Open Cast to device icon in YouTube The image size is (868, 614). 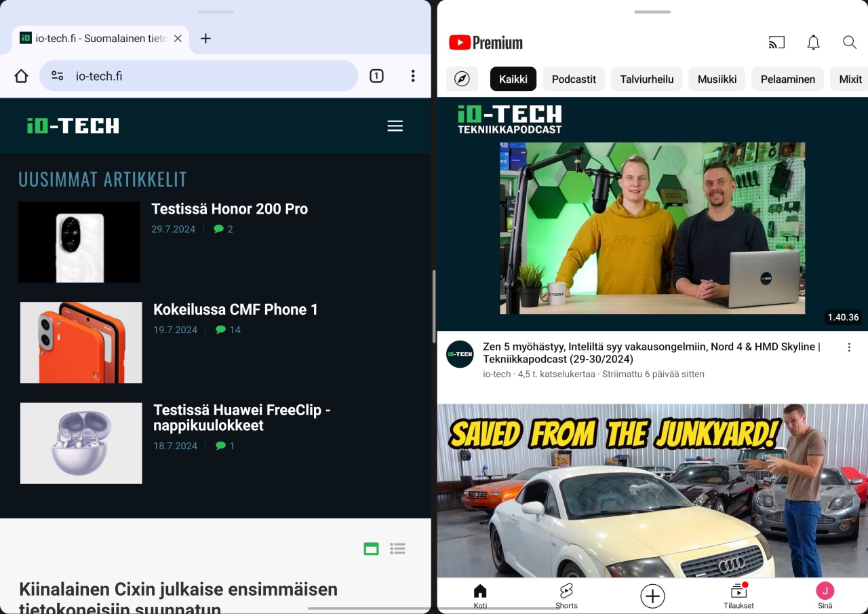[776, 43]
